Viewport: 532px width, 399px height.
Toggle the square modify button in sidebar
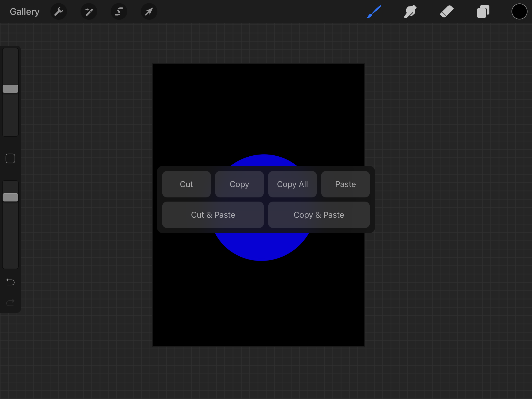click(10, 158)
